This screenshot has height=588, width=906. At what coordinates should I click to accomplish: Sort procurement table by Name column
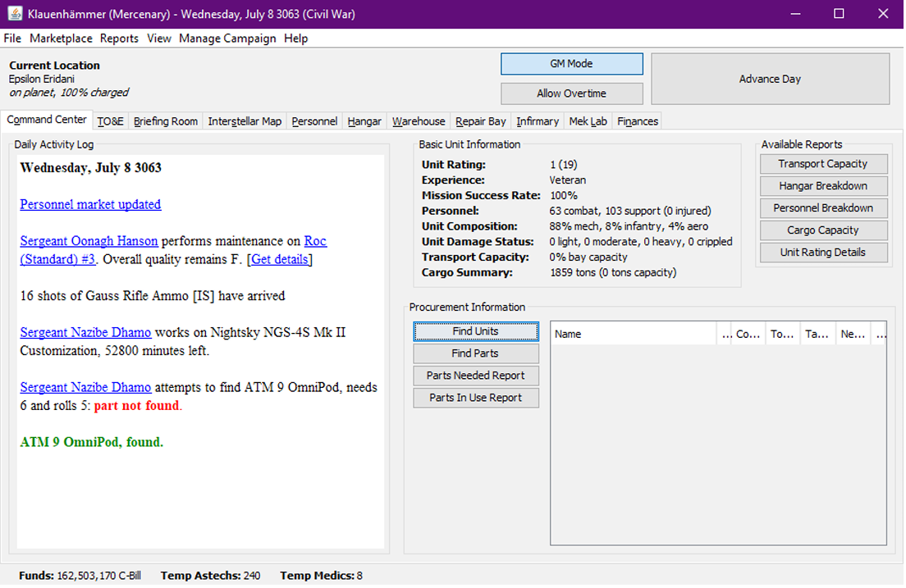(632, 334)
